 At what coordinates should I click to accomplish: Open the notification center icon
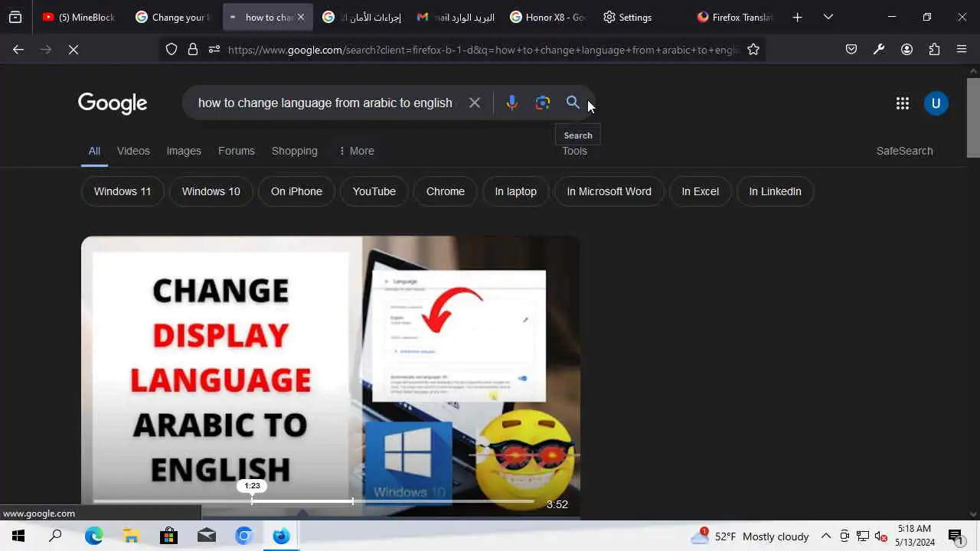pyautogui.click(x=955, y=536)
